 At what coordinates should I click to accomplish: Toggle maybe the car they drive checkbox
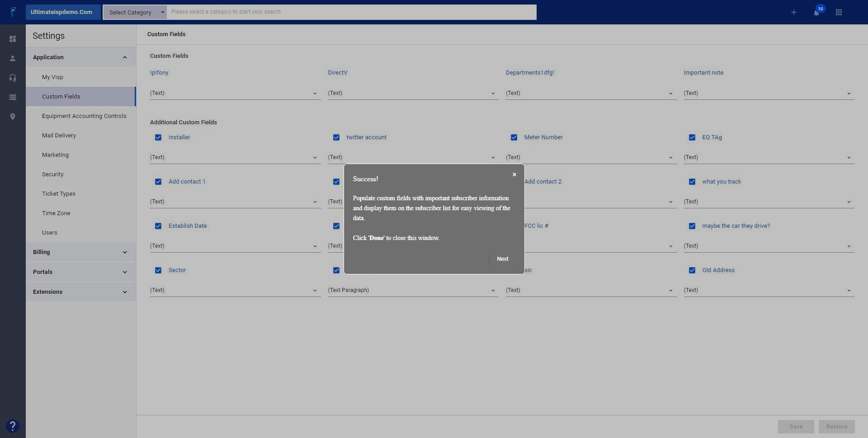pyautogui.click(x=692, y=226)
